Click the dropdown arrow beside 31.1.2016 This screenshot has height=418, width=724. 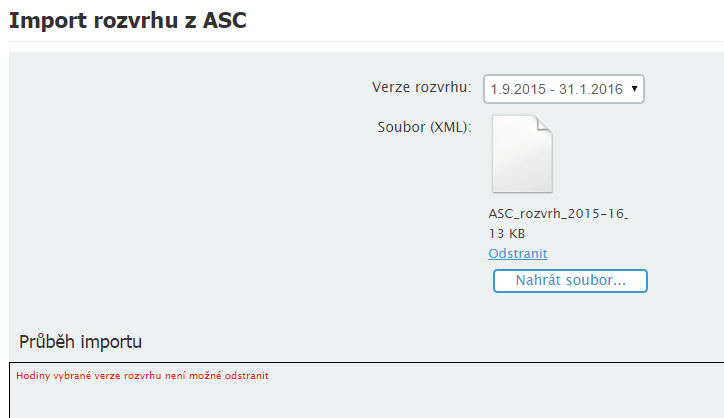pos(634,89)
